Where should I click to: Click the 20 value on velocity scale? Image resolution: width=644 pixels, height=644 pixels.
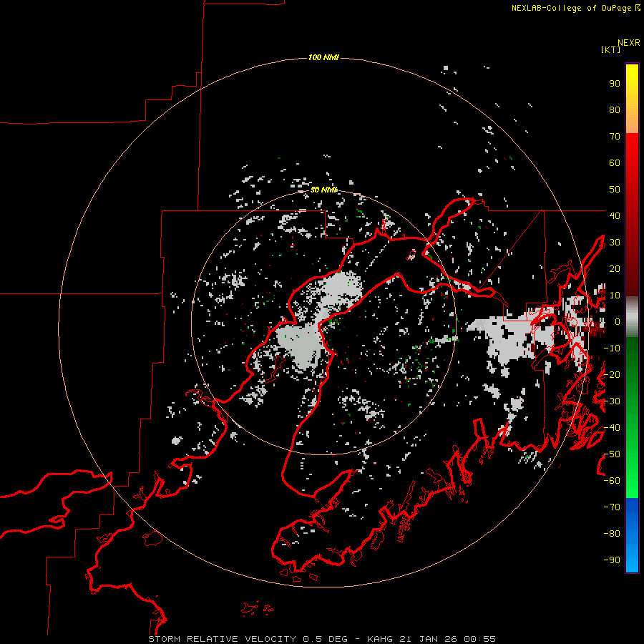coord(615,268)
